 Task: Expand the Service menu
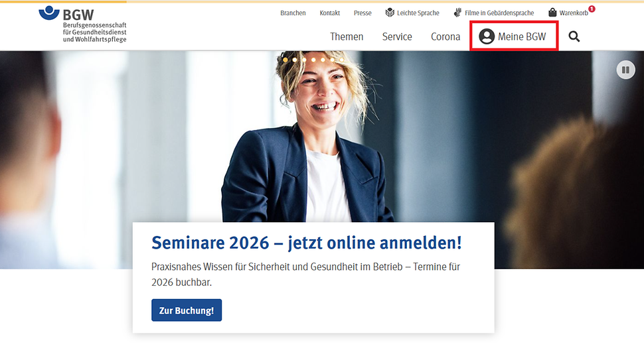(x=397, y=36)
